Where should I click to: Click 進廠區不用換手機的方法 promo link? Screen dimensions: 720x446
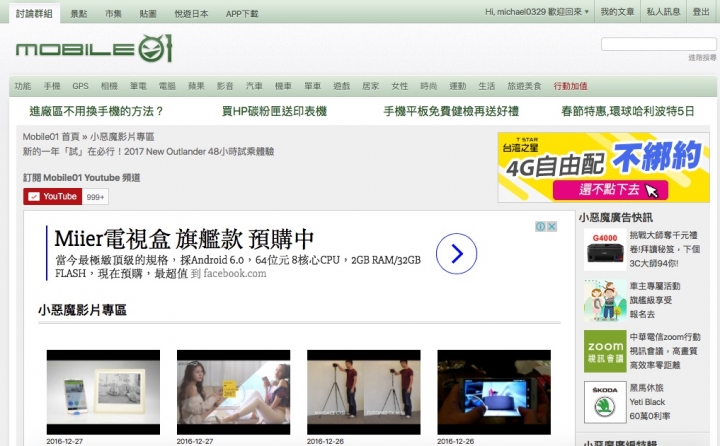[96, 111]
